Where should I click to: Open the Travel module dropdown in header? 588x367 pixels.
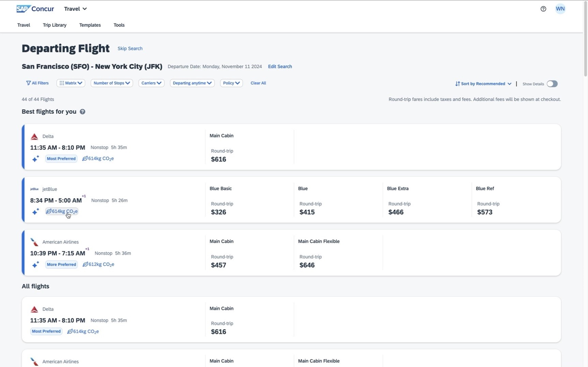[75, 9]
